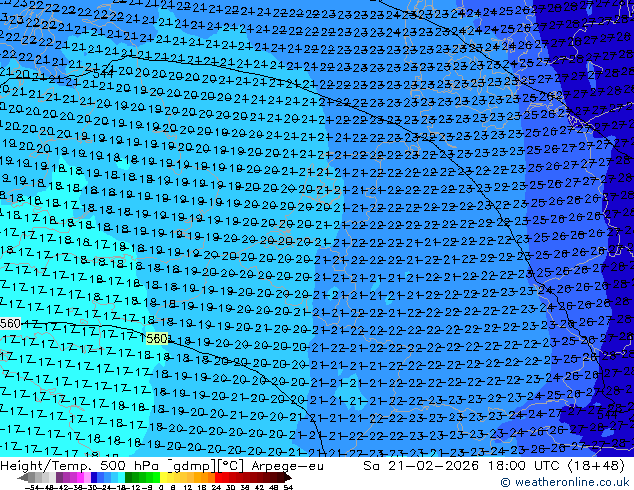Click the dark blue legend color near -30
Viewport: 634px width, 490px height.
94,477
